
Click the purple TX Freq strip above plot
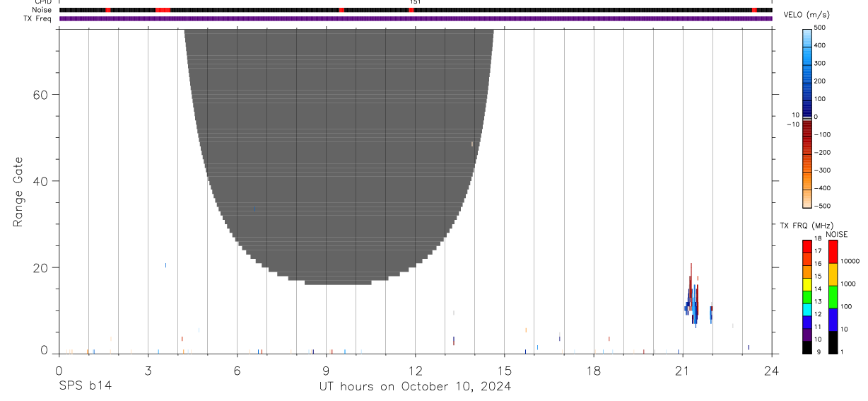(415, 18)
